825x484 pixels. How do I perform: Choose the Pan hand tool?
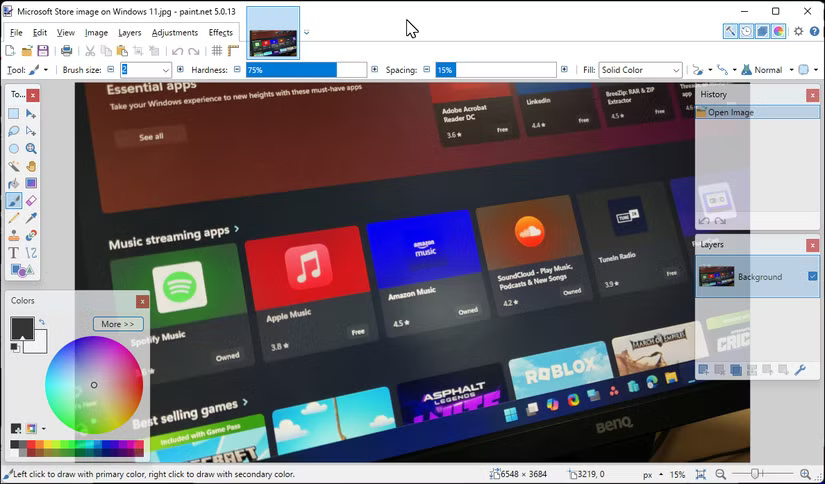[x=31, y=166]
